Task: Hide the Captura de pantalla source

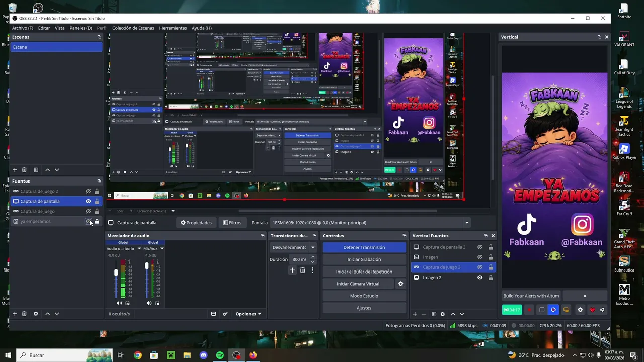Action: (88, 201)
